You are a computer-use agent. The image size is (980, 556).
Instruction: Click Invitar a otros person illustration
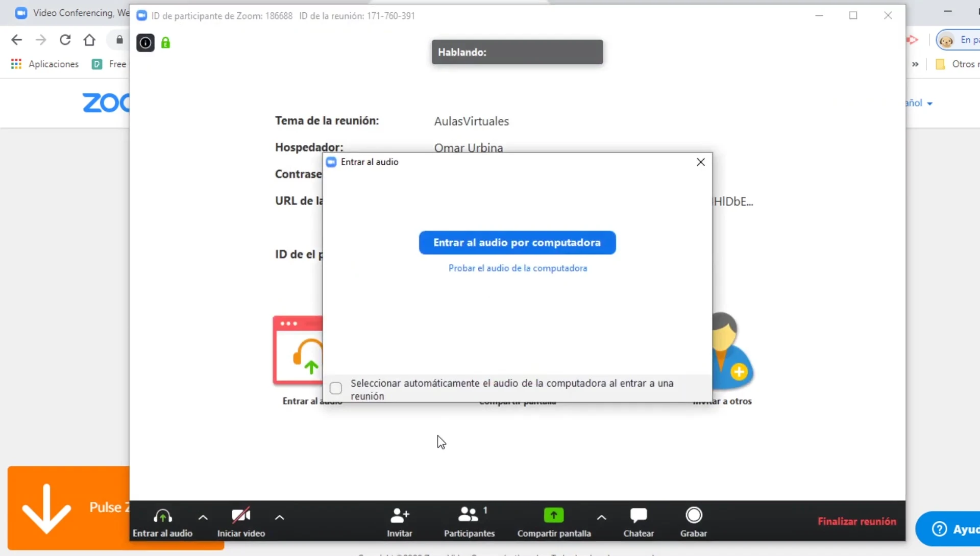coord(733,352)
